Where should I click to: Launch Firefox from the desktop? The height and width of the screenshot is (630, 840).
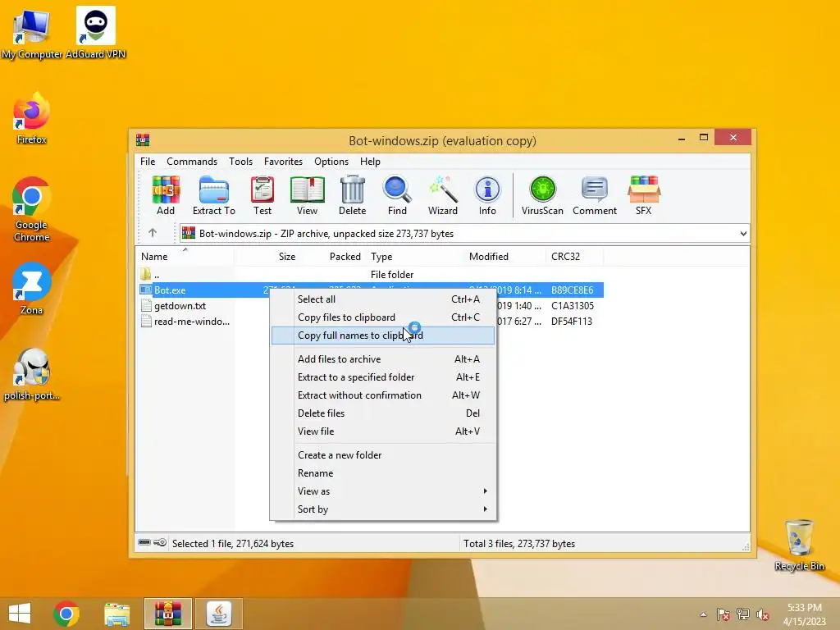pyautogui.click(x=32, y=118)
